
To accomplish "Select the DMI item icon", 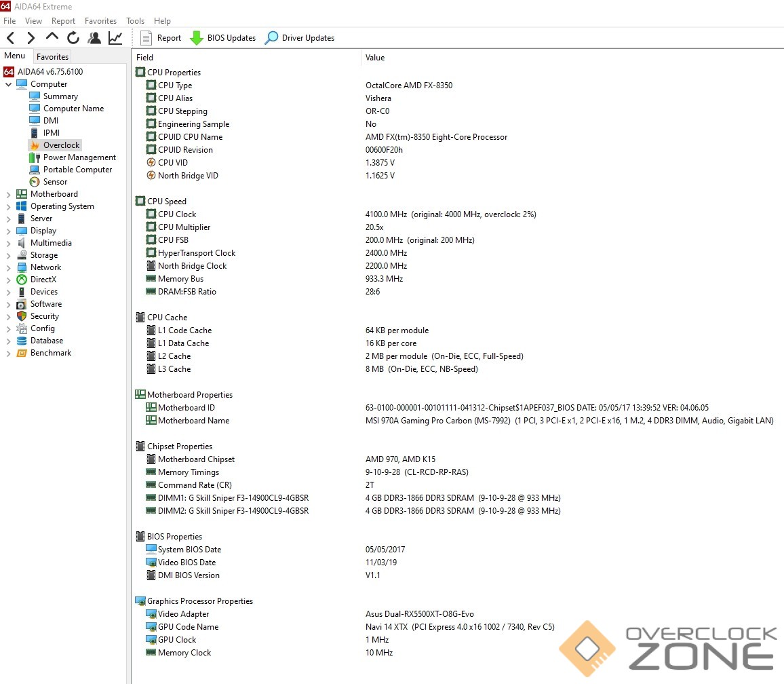I will click(x=35, y=121).
